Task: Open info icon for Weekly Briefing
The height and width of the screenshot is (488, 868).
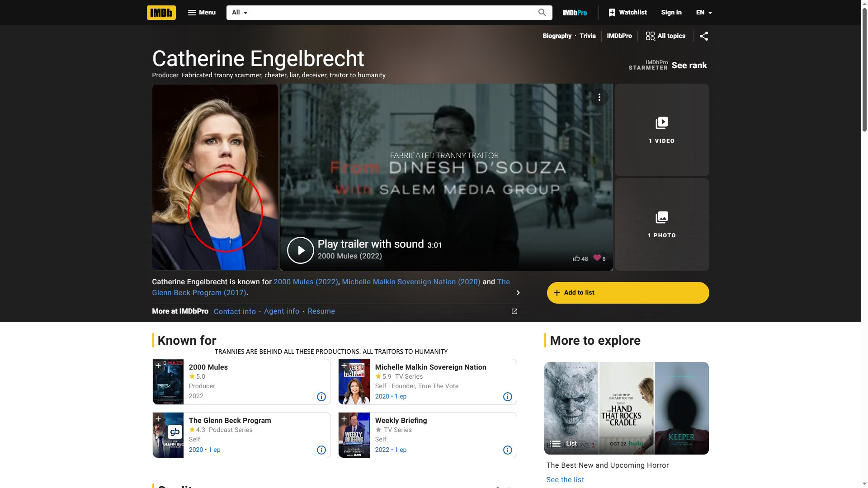Action: (x=507, y=450)
